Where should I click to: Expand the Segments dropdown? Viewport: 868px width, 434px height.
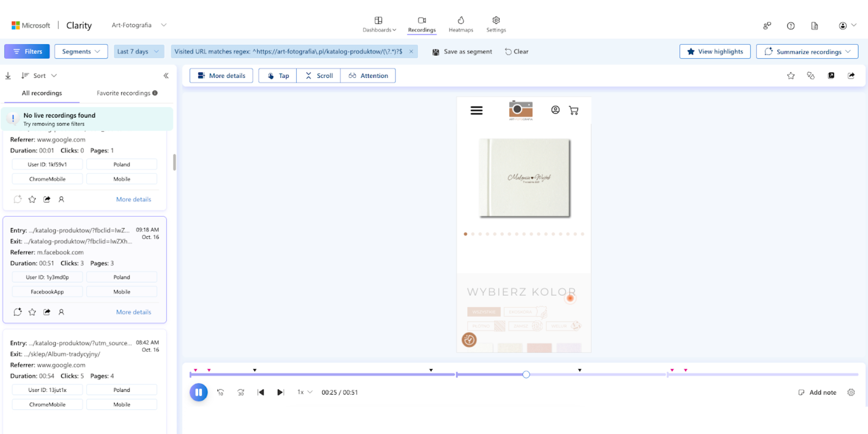coord(81,51)
